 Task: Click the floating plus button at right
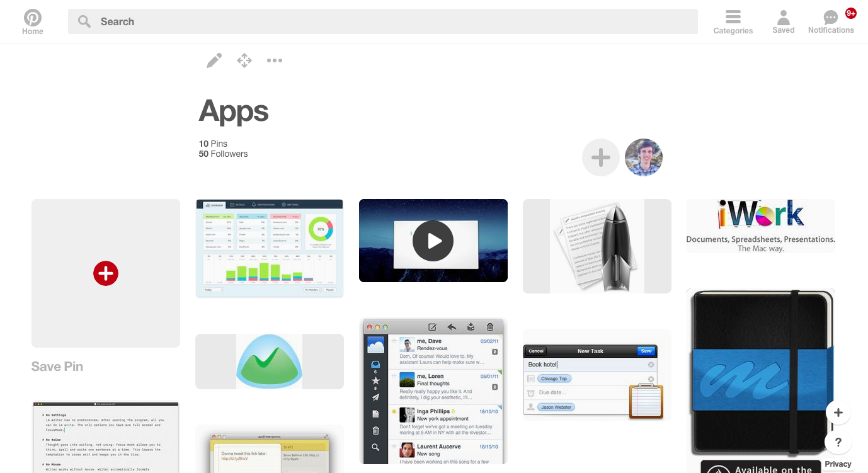838,413
